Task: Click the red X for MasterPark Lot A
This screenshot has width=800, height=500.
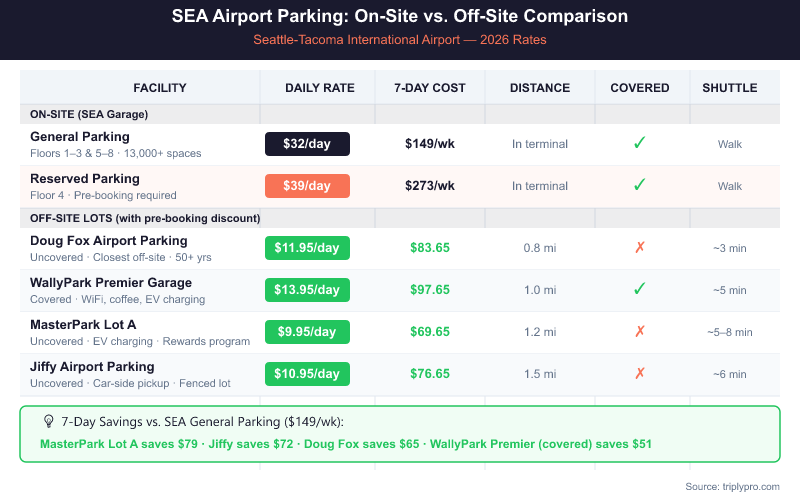Action: click(640, 331)
